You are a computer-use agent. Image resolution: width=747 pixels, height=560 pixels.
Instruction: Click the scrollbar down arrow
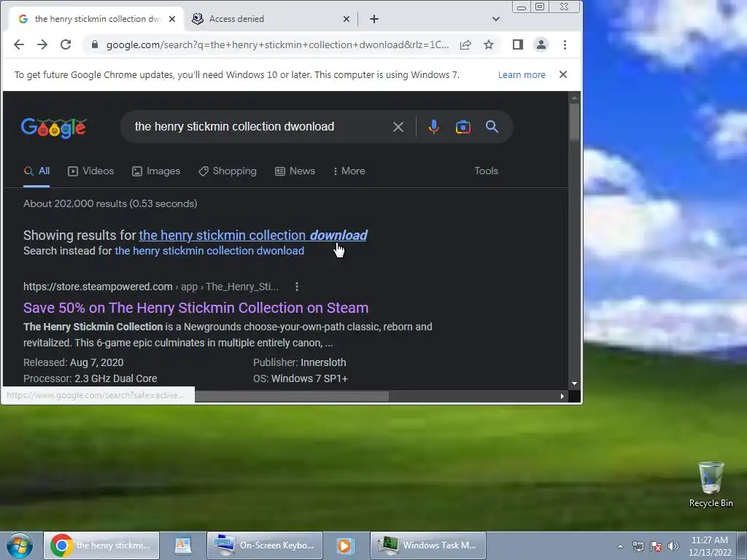click(574, 384)
